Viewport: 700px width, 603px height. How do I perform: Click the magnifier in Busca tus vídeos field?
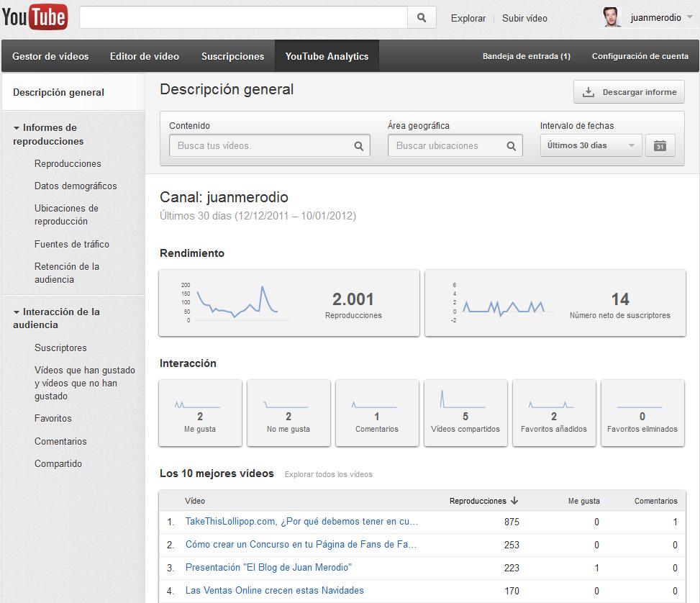tap(359, 146)
